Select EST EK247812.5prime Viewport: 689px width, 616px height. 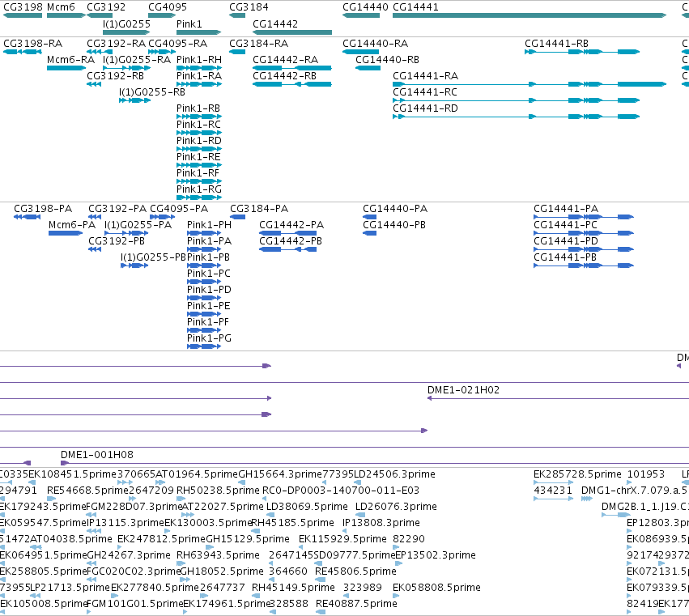tap(161, 540)
